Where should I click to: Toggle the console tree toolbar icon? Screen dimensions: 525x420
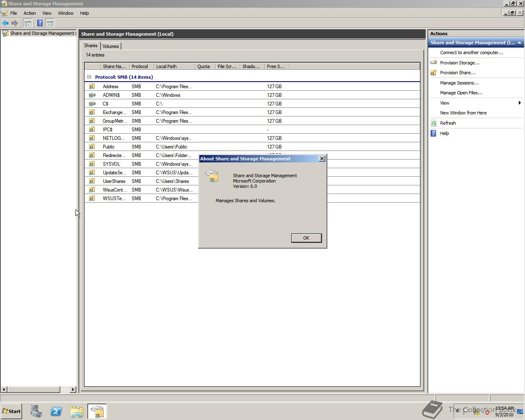pos(27,23)
